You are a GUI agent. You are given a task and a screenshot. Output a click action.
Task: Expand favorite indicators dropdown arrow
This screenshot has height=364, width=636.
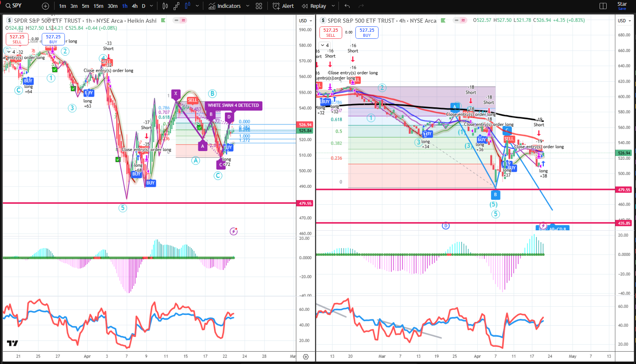248,6
